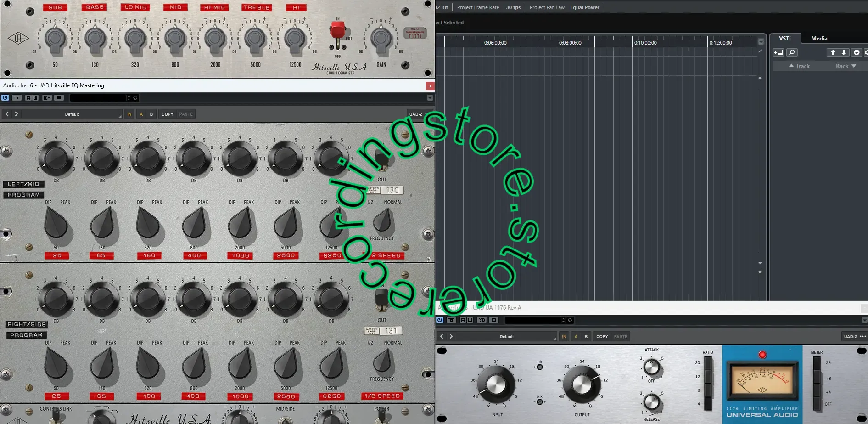The width and height of the screenshot is (868, 424).
Task: Flip the CONTROLS LINK switch at bottom
Action: coord(56,415)
